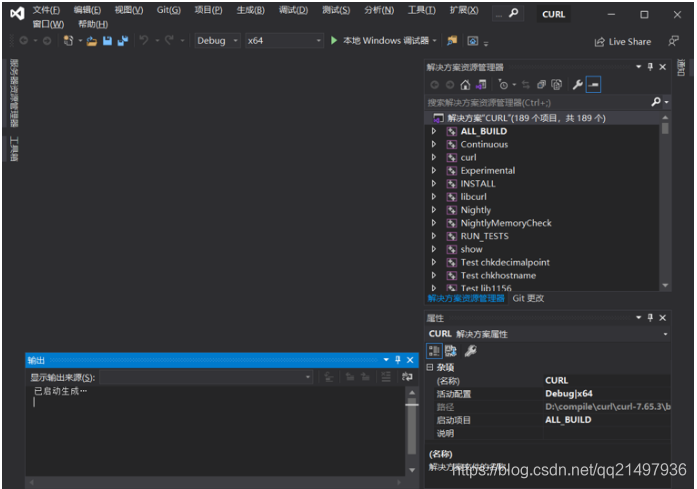This screenshot has width=697, height=489.
Task: Collapse the Misc category in Properties
Action: click(x=430, y=367)
